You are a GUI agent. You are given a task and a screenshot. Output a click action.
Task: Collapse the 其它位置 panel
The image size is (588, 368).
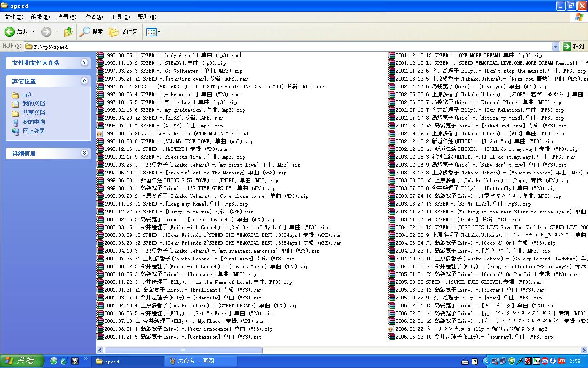pos(84,81)
